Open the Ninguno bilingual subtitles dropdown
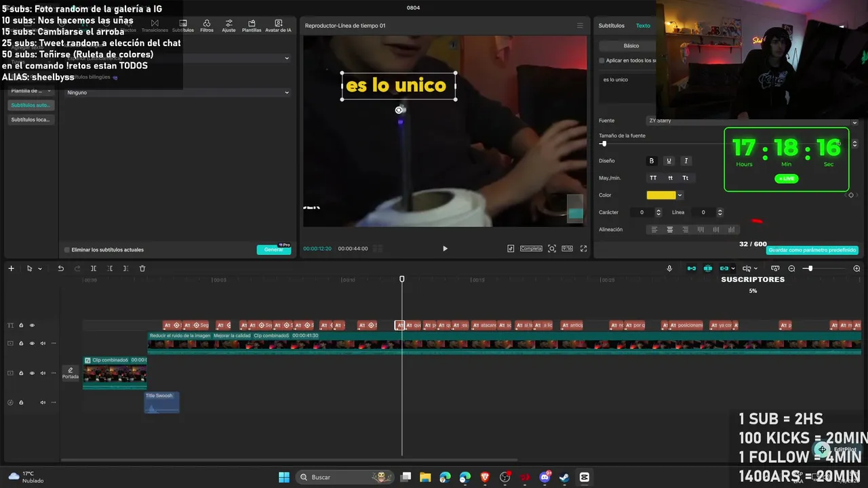868x488 pixels. click(x=178, y=92)
